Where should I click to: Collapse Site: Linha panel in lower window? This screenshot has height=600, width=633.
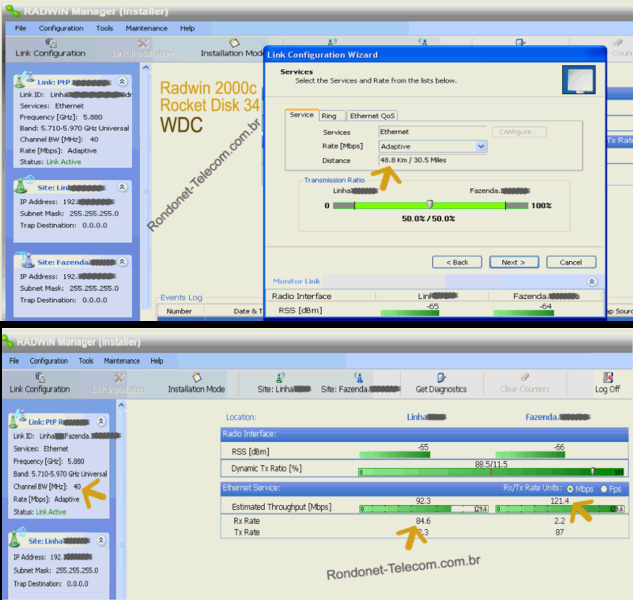pyautogui.click(x=101, y=540)
